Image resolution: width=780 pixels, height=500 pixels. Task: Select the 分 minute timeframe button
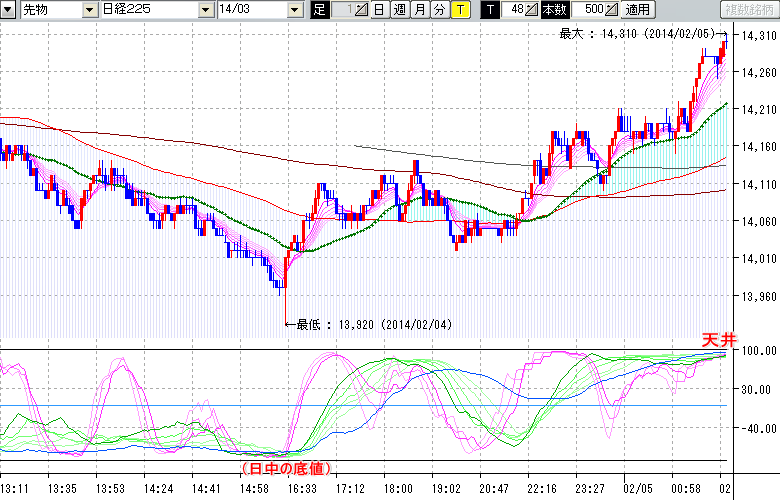439,9
